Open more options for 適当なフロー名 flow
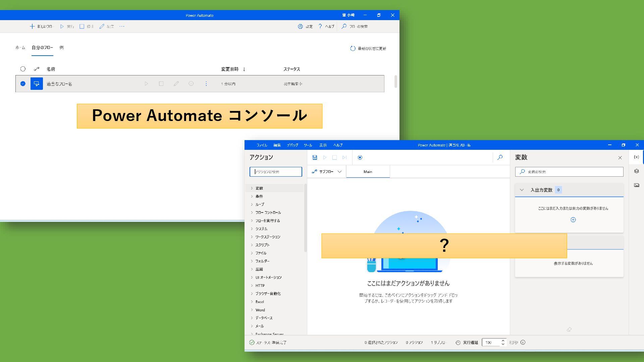The height and width of the screenshot is (362, 644). pos(206,84)
